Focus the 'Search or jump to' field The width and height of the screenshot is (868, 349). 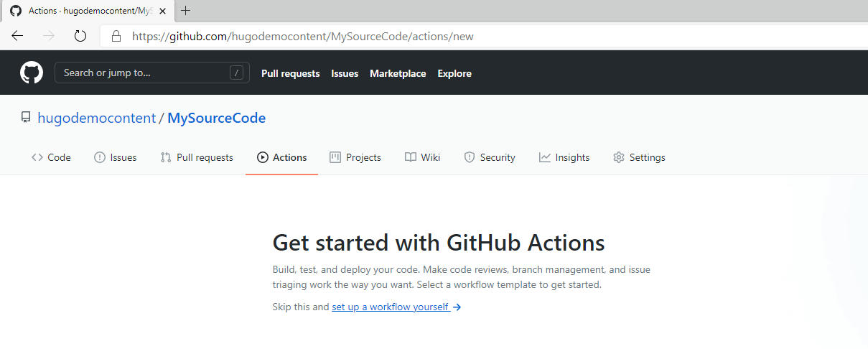tap(144, 73)
